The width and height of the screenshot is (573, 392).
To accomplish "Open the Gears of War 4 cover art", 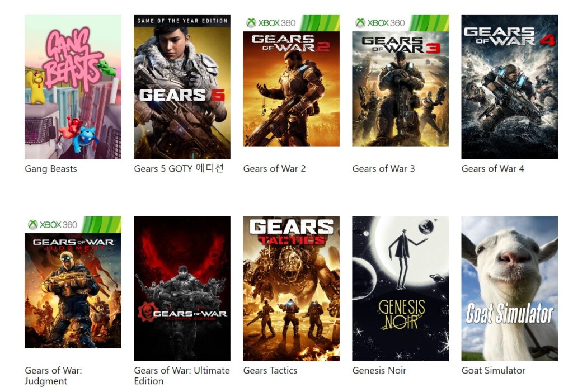I will point(509,87).
